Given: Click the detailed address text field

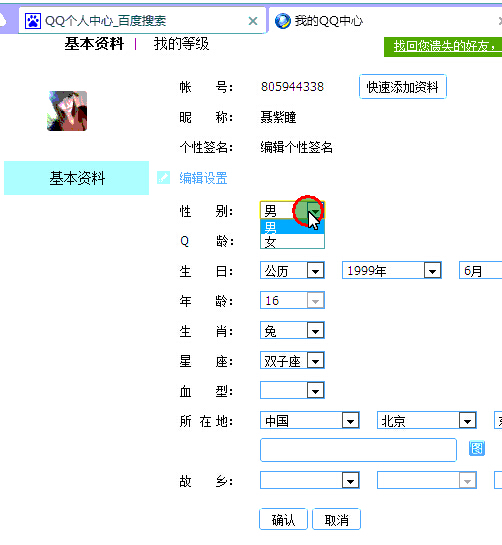Looking at the screenshot, I should 358,450.
